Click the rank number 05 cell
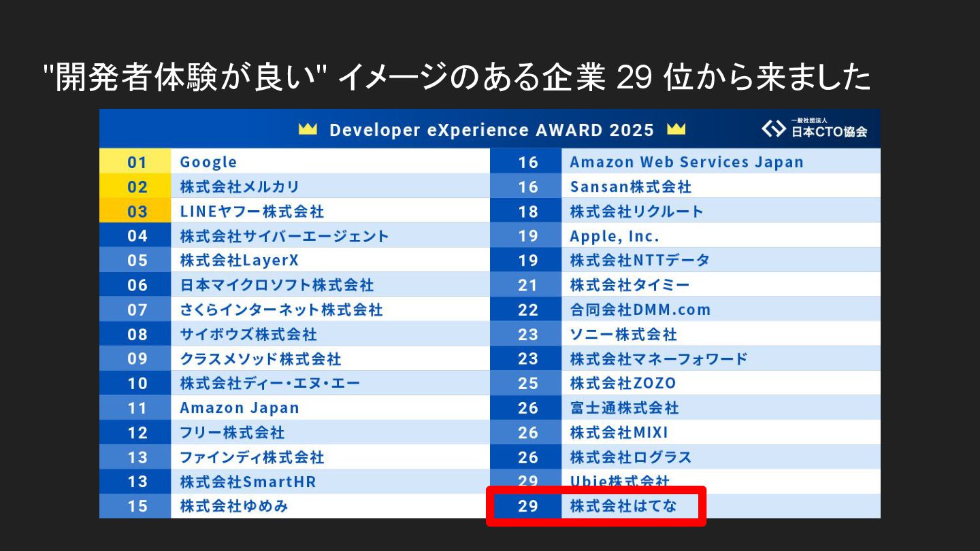The height and width of the screenshot is (551, 980). [135, 260]
